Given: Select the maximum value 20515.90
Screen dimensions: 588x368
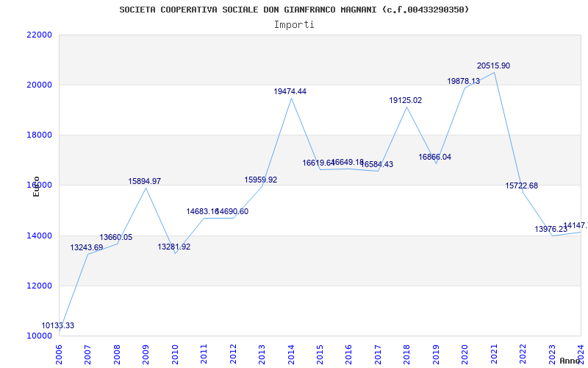Looking at the screenshot, I should click(x=493, y=66).
